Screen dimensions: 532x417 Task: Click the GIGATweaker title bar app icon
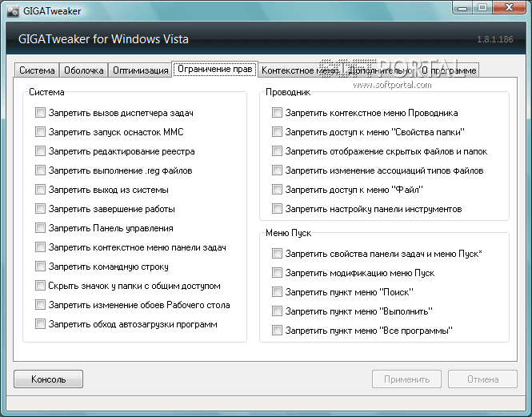13,11
